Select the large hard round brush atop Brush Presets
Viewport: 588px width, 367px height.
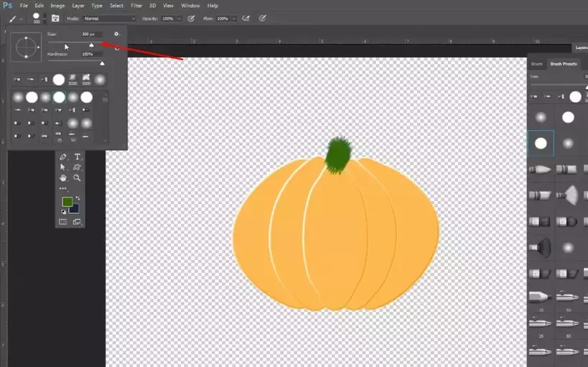point(575,97)
